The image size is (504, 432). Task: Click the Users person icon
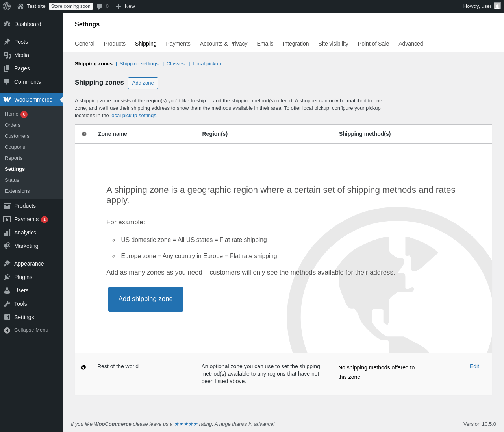point(7,290)
